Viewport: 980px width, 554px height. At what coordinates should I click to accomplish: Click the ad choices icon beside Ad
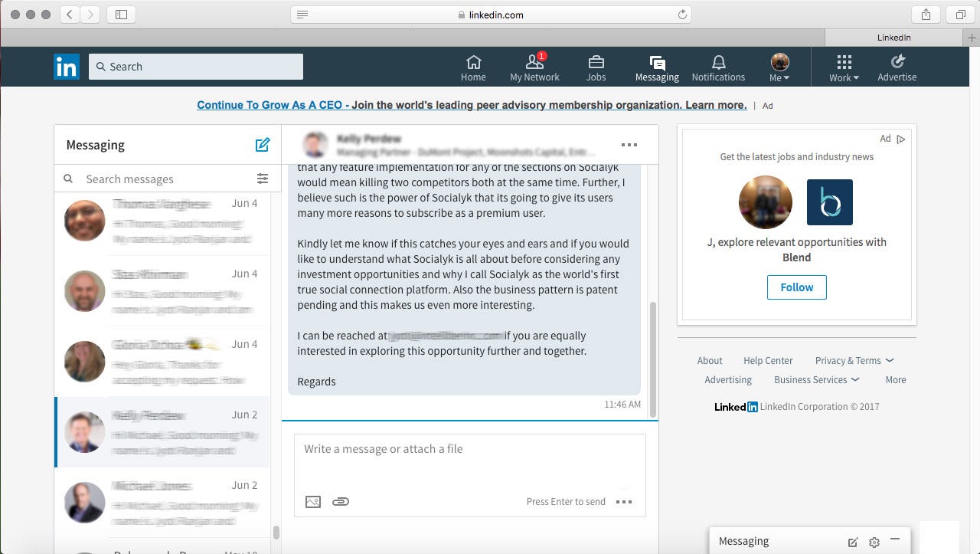coord(901,139)
